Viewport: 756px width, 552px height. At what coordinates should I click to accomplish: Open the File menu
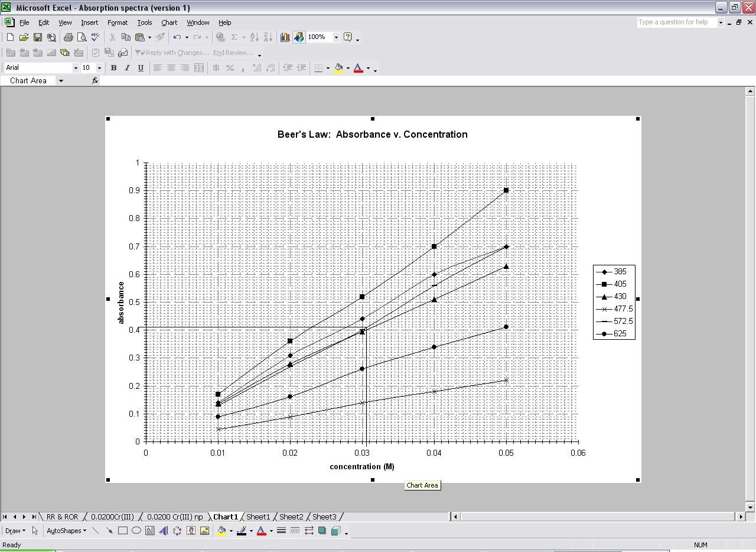24,22
